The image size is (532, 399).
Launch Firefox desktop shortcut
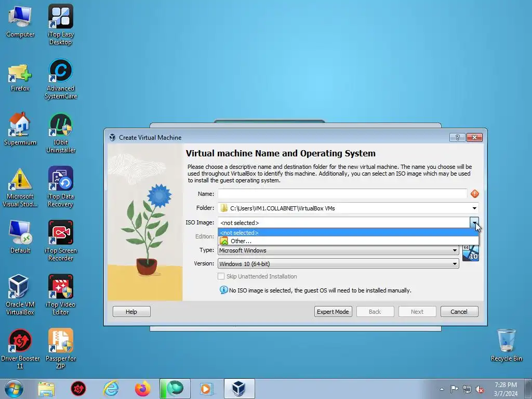tap(20, 78)
